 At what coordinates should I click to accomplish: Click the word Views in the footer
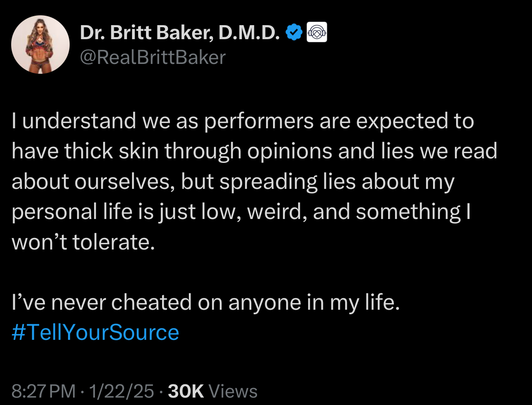233,391
